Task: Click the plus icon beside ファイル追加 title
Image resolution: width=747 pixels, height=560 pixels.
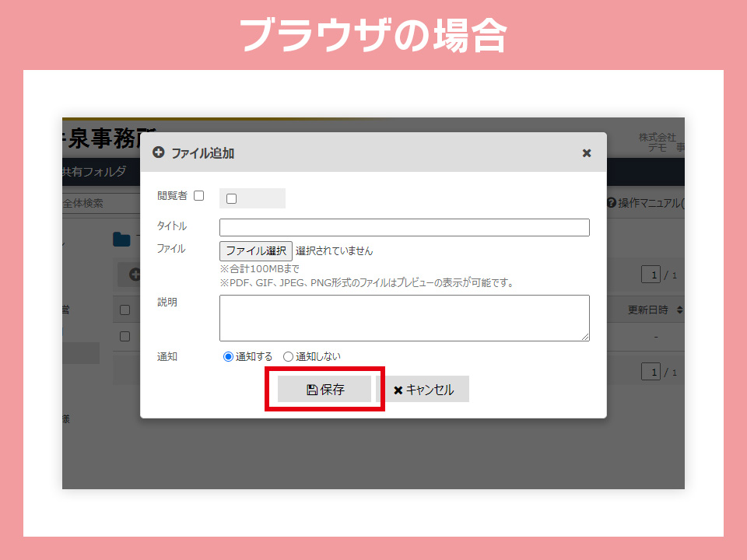Action: click(159, 153)
